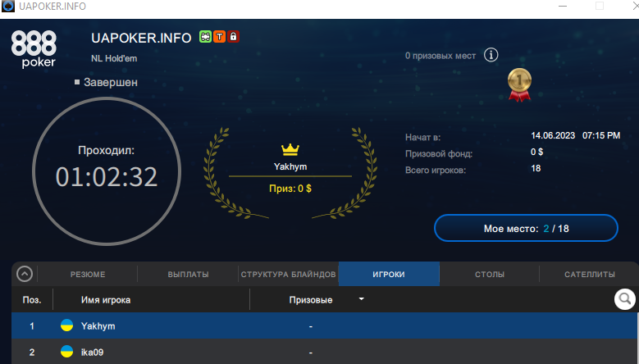This screenshot has height=364, width=639.
Task: Click the start date 14.06.2023
Action: pos(553,135)
